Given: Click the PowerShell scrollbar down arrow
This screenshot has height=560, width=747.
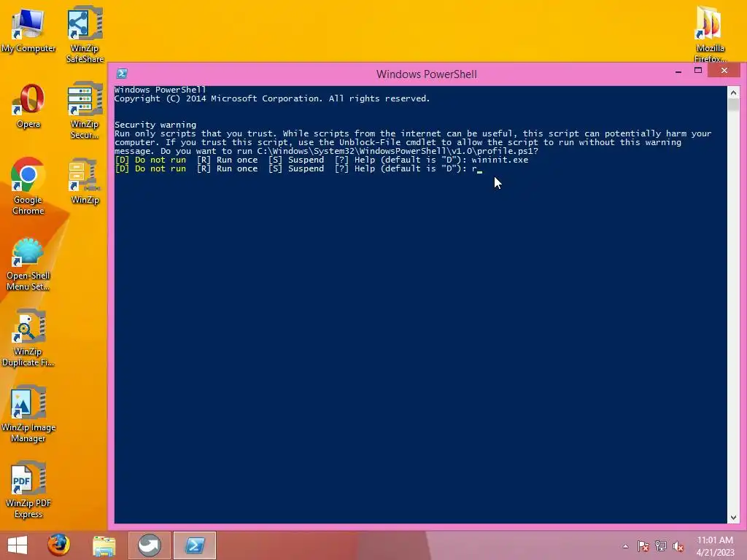Looking at the screenshot, I should (x=733, y=517).
